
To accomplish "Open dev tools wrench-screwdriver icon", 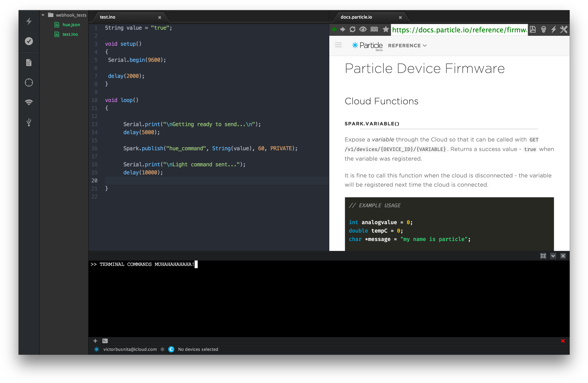I will tap(564, 29).
